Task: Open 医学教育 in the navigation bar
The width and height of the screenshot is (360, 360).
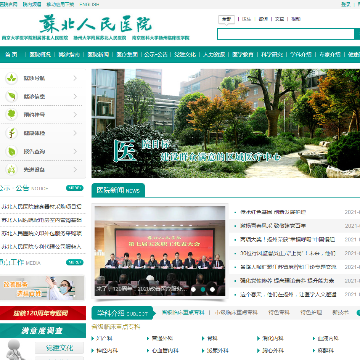Action: tap(243, 55)
